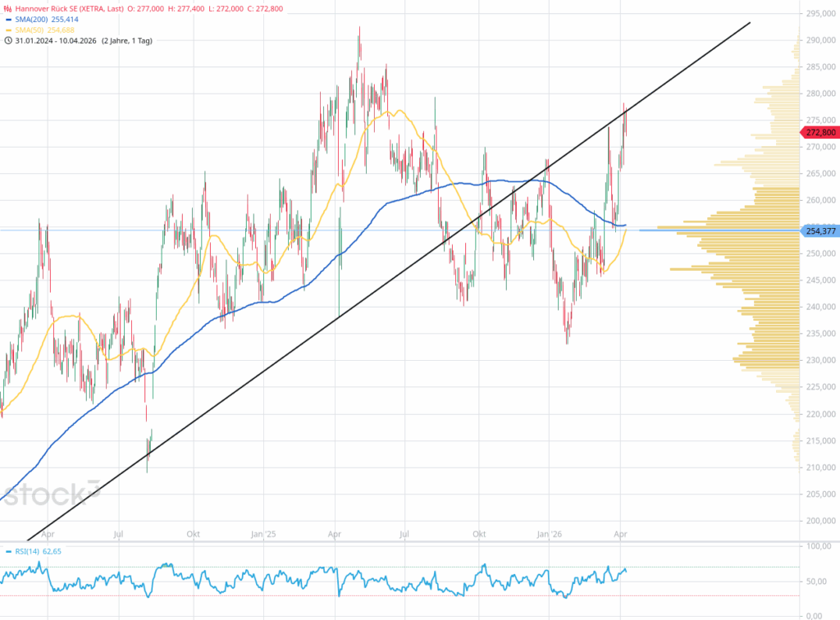Screen dimensions: 840x620
Task: Click the Jan '26 label on time axis
Action: point(549,534)
